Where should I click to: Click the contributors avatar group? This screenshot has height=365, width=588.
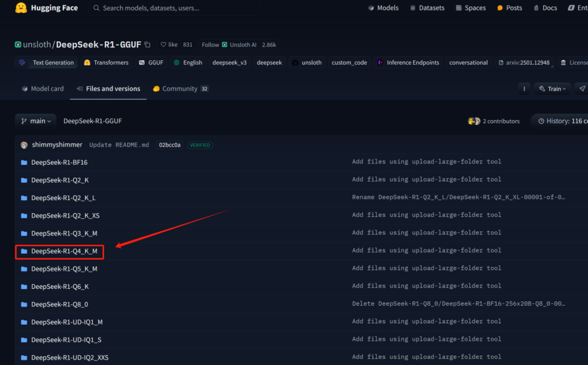474,121
